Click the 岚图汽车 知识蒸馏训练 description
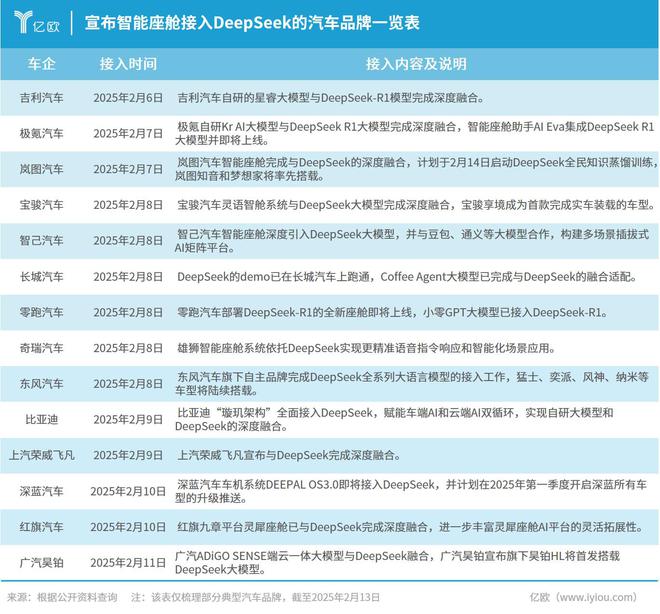Image resolution: width=660 pixels, height=614 pixels. pyautogui.click(x=416, y=169)
